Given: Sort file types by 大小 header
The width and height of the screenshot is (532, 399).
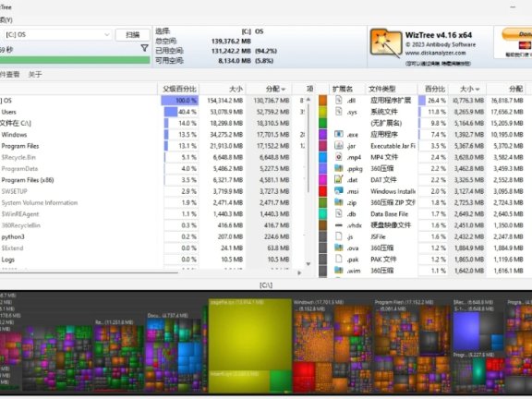Looking at the screenshot, I should point(467,89).
